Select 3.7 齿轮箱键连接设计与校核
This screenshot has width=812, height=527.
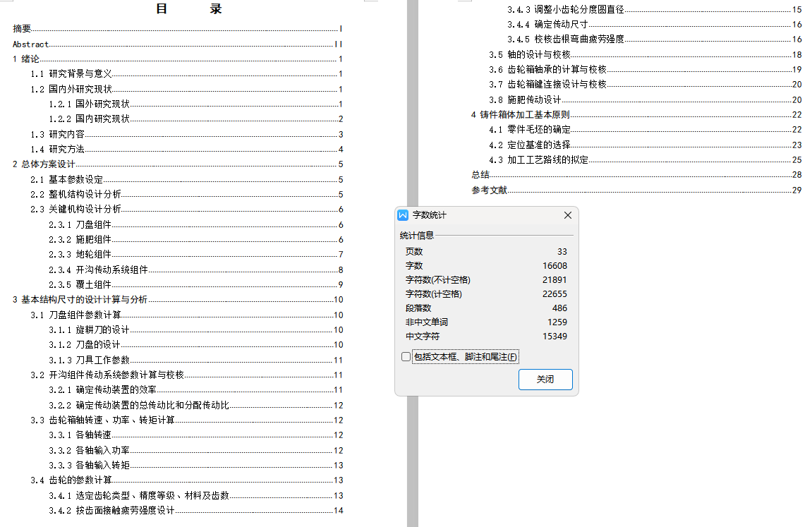tap(646, 85)
